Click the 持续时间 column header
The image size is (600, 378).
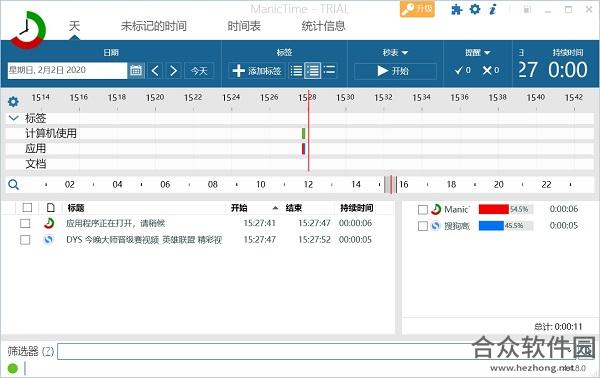pyautogui.click(x=356, y=208)
